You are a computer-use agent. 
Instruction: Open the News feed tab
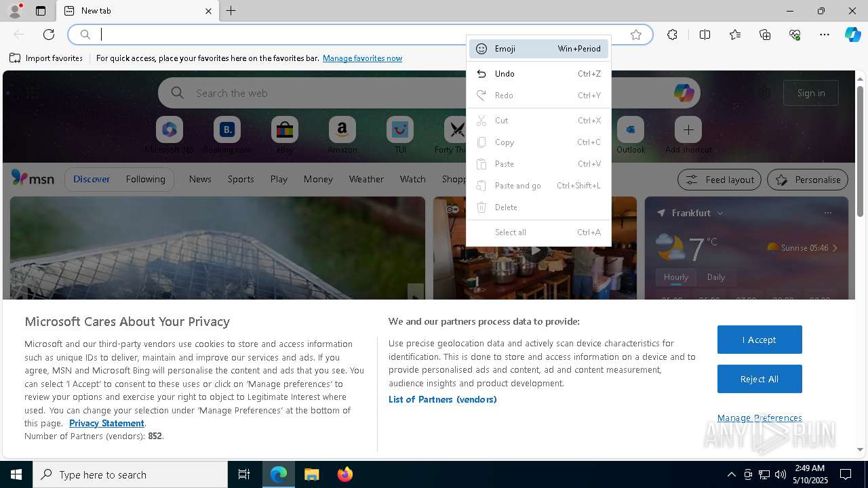click(200, 179)
